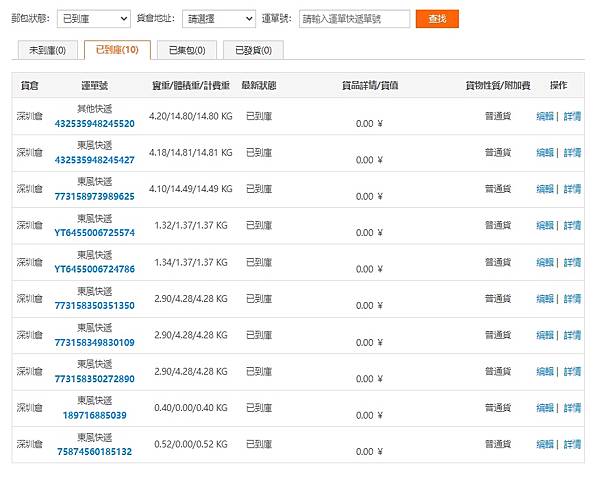
Task: Select the weight cell 4.20/14.80/14.80 KG
Action: [x=191, y=116]
